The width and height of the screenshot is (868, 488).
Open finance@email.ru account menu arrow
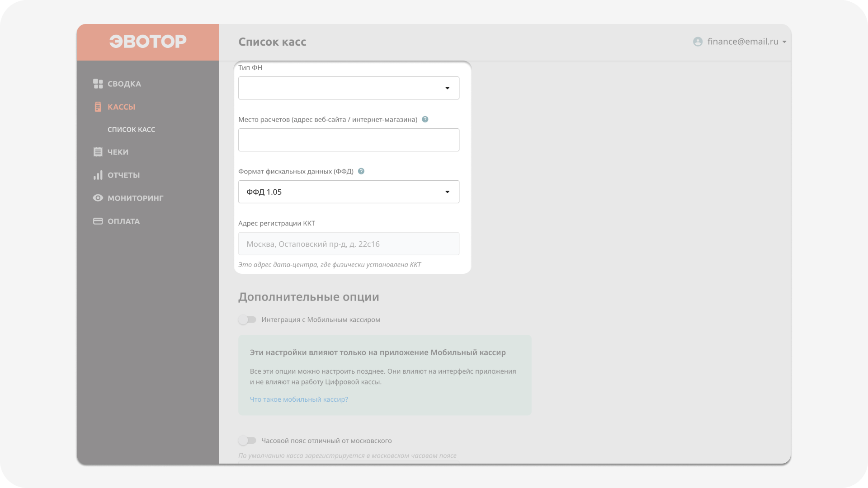click(784, 42)
